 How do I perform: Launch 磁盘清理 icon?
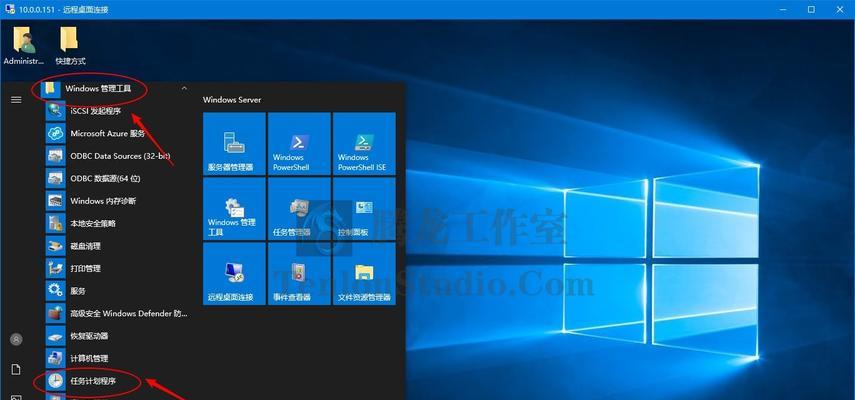click(55, 246)
